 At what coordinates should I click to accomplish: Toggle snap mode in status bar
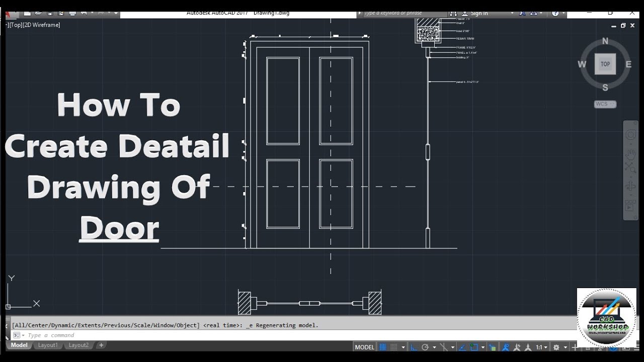pyautogui.click(x=394, y=347)
